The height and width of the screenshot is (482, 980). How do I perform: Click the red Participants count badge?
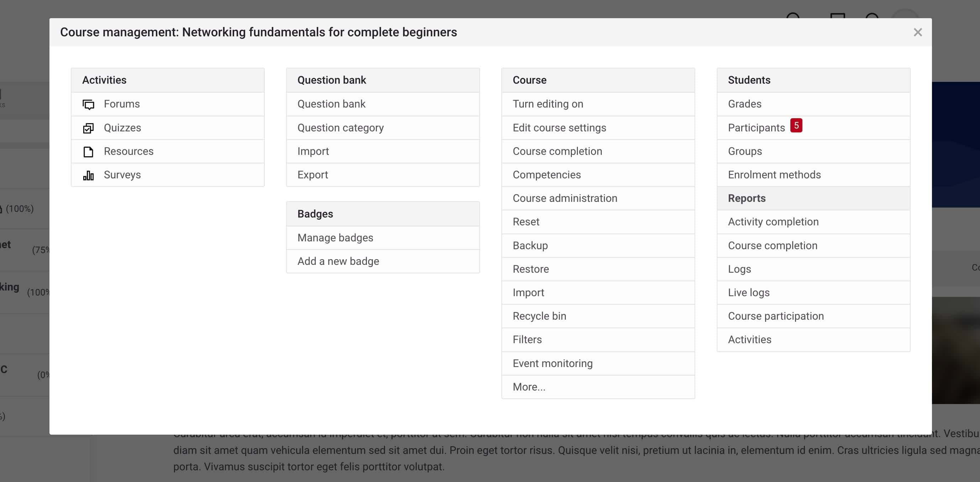796,125
